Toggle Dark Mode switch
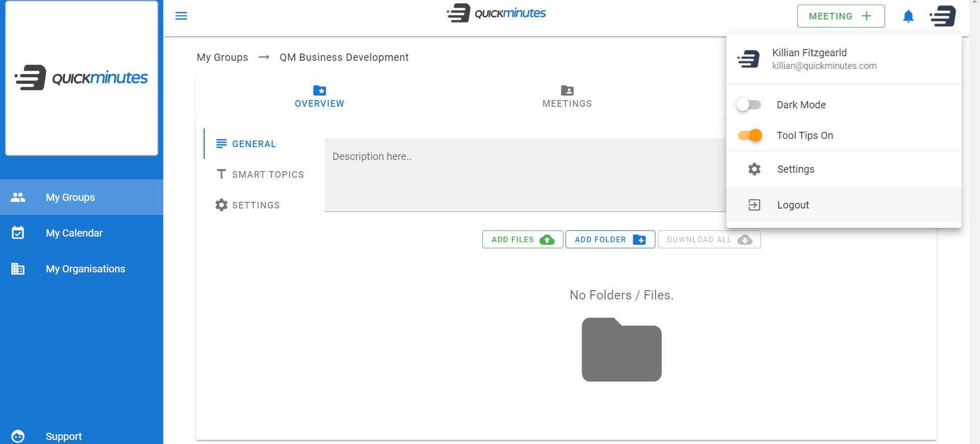Image resolution: width=980 pixels, height=444 pixels. [x=749, y=105]
